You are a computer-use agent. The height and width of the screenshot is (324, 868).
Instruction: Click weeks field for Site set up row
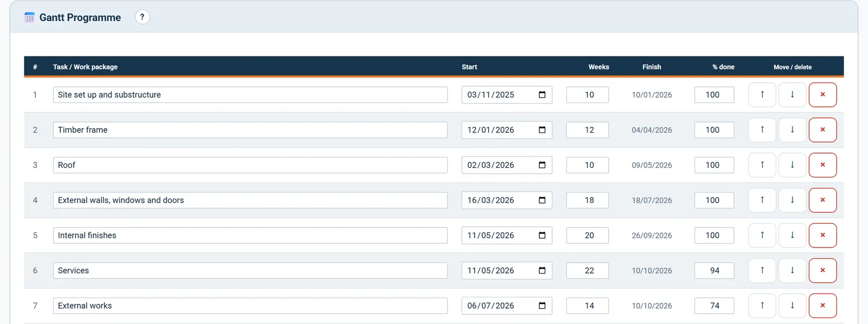tap(588, 94)
